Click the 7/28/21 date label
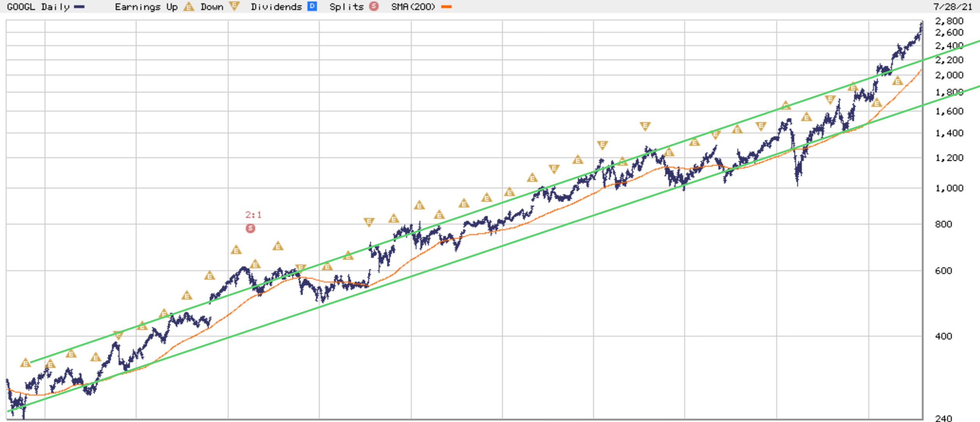Image resolution: width=980 pixels, height=422 pixels. tap(953, 7)
